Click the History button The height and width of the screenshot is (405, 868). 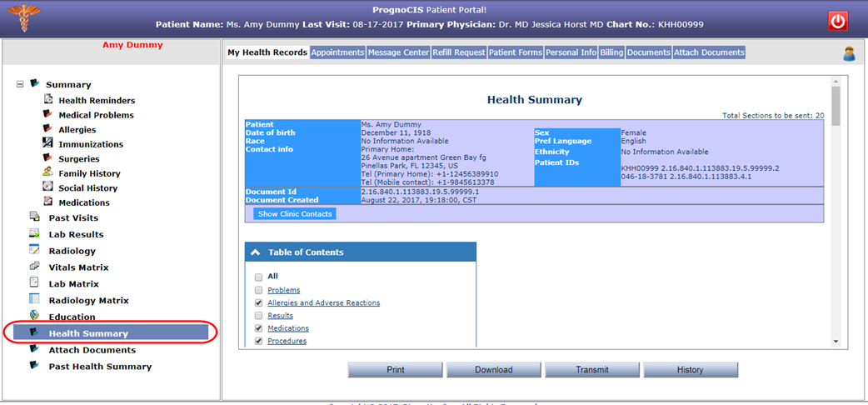tap(691, 369)
